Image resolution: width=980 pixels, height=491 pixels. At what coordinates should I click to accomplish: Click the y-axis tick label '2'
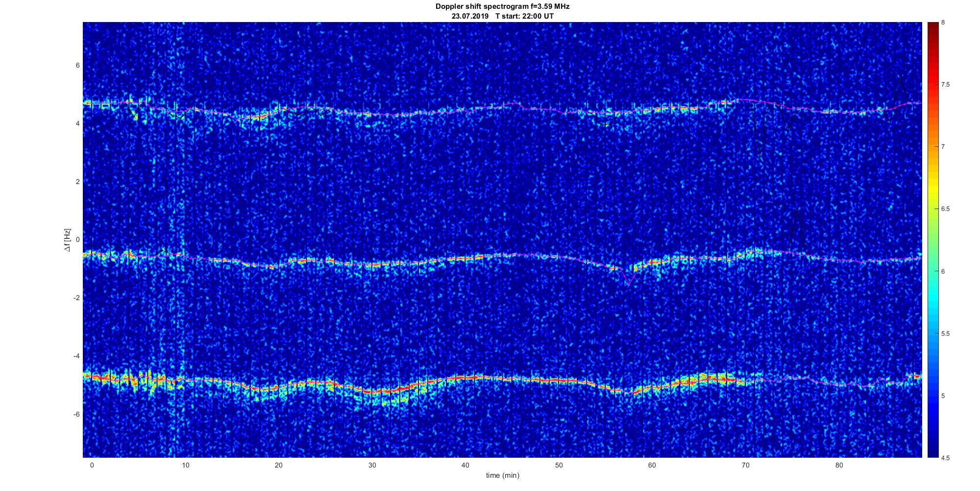78,182
